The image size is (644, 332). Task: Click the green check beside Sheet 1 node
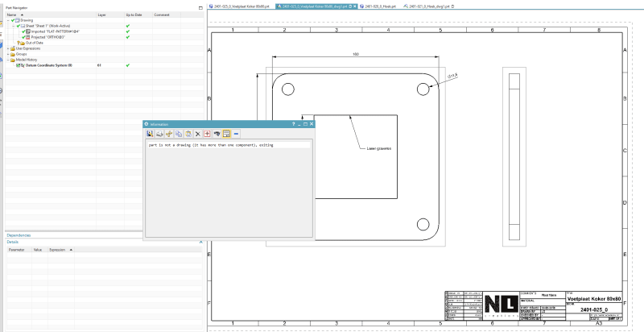pos(18,26)
